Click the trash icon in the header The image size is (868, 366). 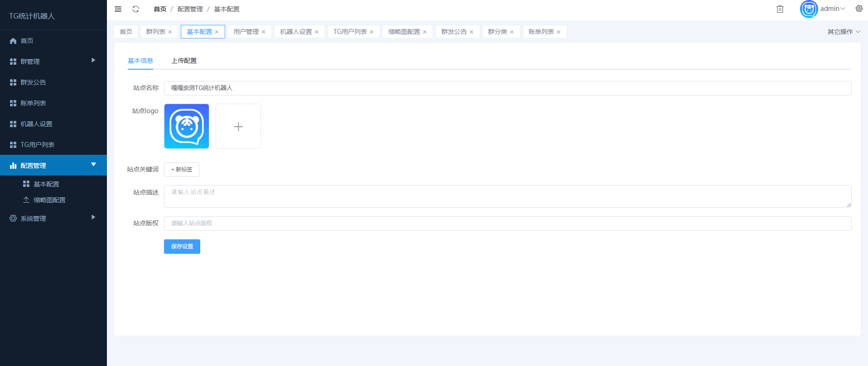780,9
